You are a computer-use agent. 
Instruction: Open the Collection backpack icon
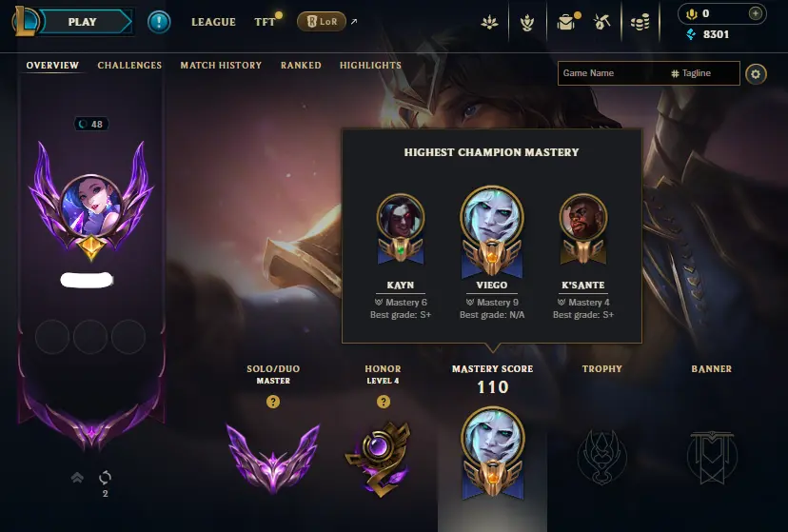(566, 22)
